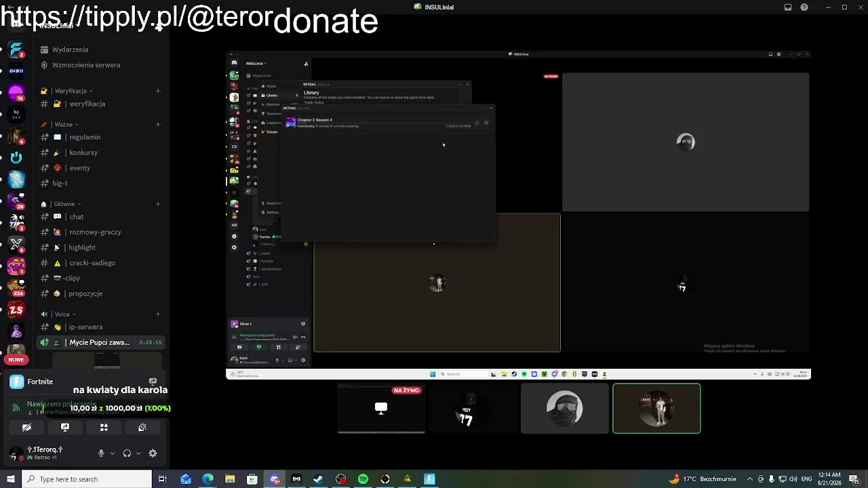
Task: Mute the microphone
Action: [101, 453]
